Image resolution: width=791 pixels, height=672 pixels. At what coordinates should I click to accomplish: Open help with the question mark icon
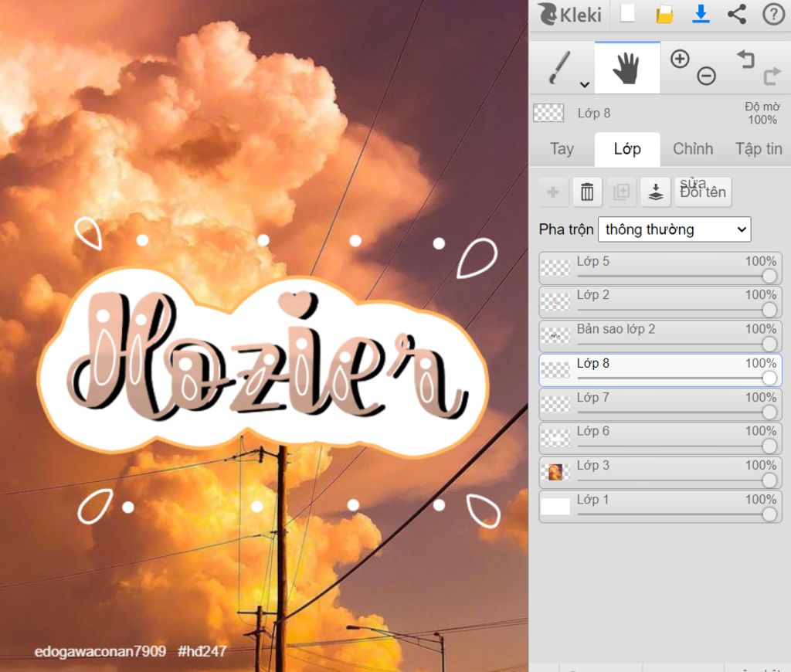[773, 14]
